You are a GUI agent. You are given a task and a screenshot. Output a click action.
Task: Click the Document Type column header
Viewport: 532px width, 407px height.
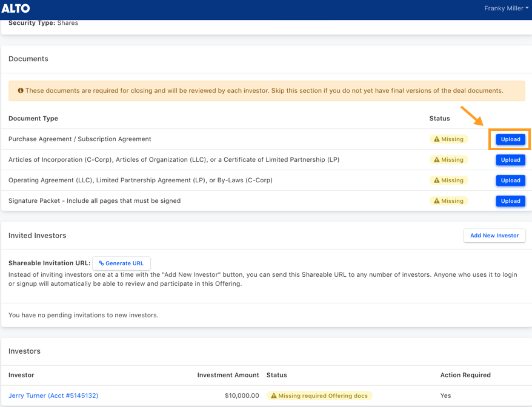[x=33, y=118]
